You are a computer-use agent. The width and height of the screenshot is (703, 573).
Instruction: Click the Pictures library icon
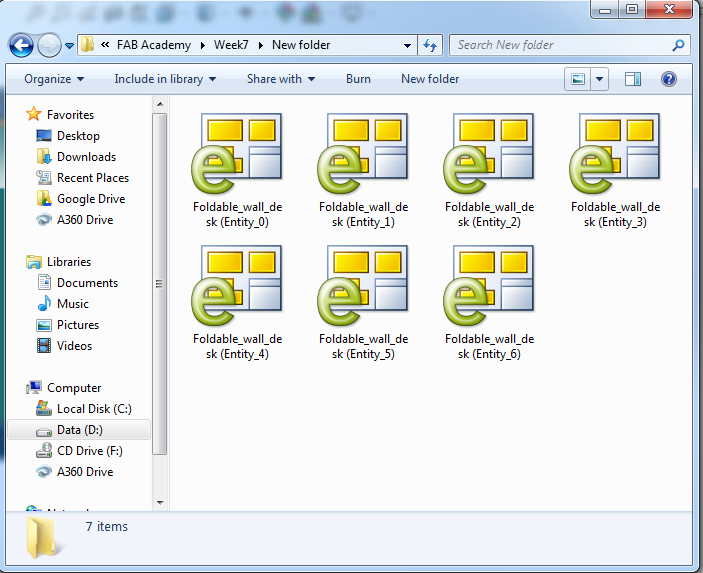click(44, 325)
